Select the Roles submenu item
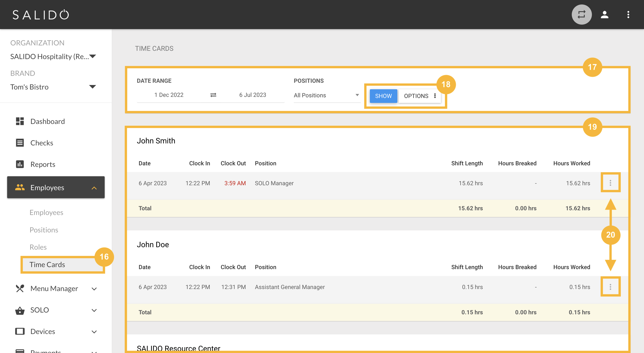644x353 pixels. [x=38, y=247]
